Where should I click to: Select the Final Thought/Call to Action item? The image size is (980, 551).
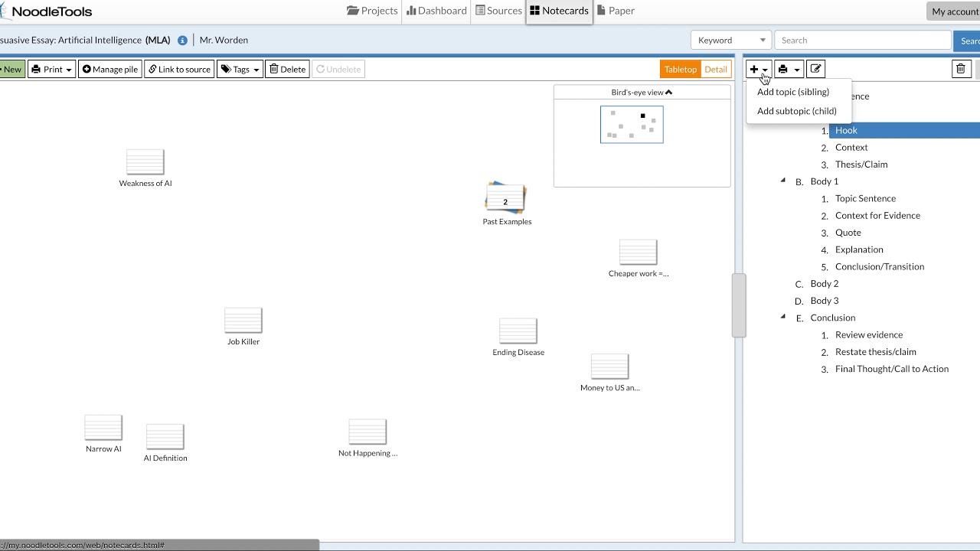click(x=892, y=369)
